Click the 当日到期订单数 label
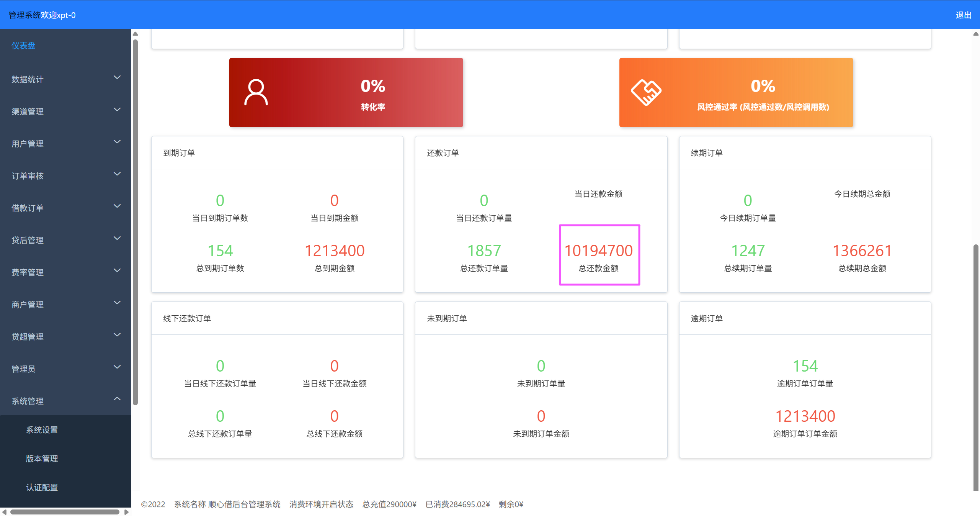 [220, 218]
